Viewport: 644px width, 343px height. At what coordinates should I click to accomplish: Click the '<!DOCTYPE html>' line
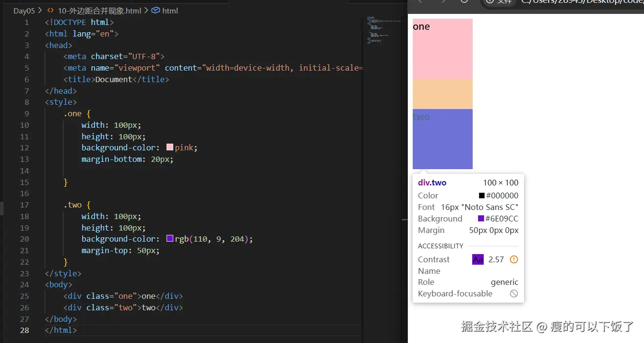point(79,22)
